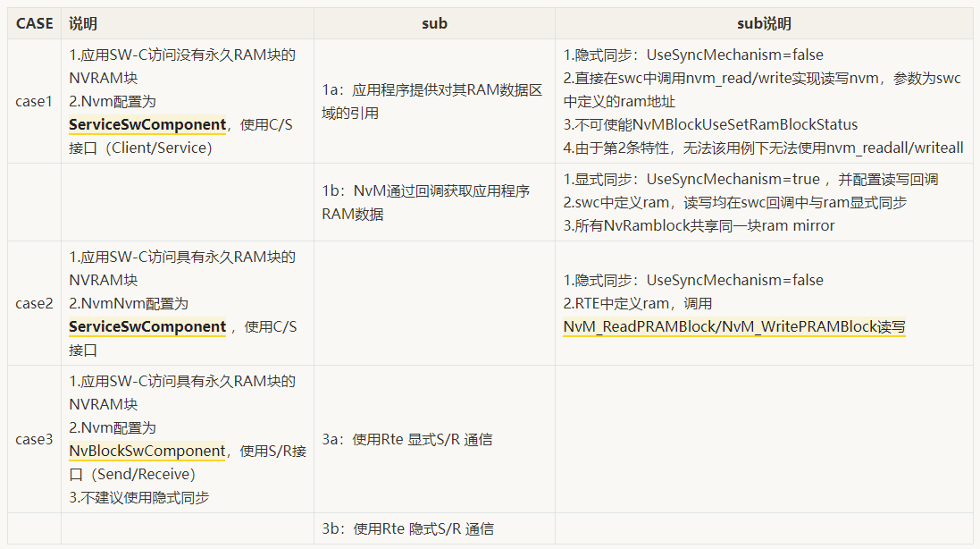Select the case2 row label

click(32, 302)
